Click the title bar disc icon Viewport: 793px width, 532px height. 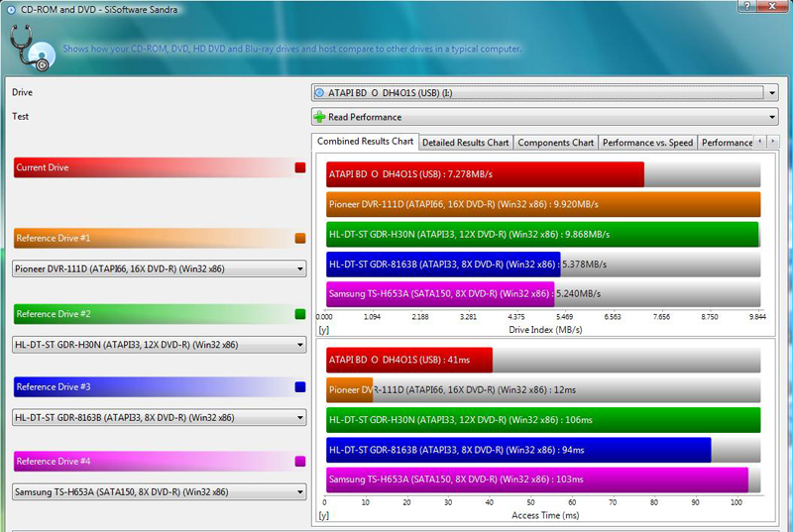[11, 10]
